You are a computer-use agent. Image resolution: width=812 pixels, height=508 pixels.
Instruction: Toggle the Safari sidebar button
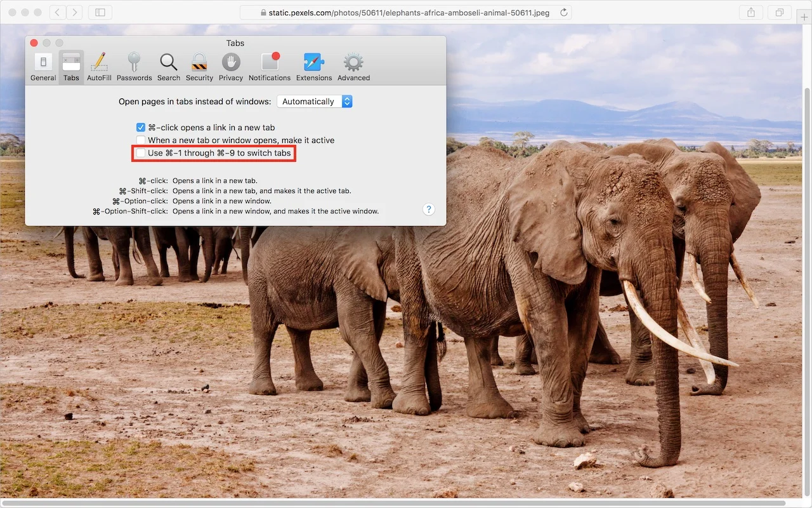pyautogui.click(x=100, y=12)
